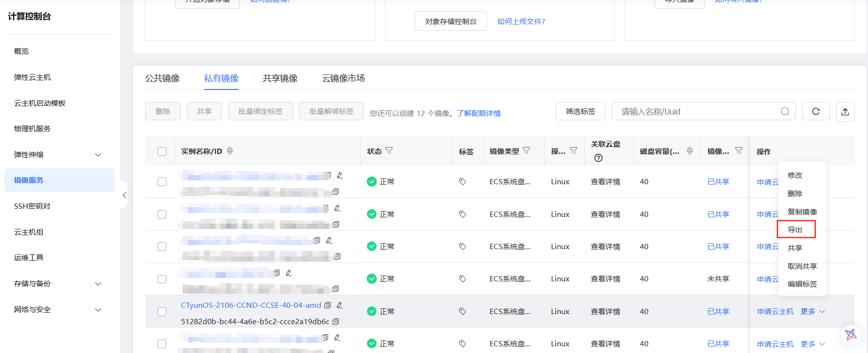Click edit pencil icon for CTyunOS-2106 image
Viewport: 868px width, 353px height.
click(x=340, y=305)
